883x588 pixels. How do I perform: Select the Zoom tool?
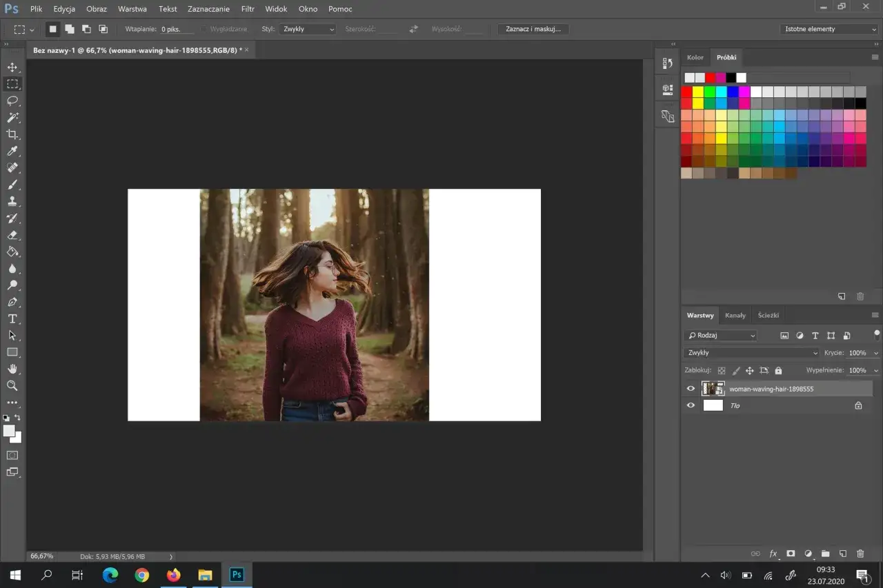[x=12, y=385]
